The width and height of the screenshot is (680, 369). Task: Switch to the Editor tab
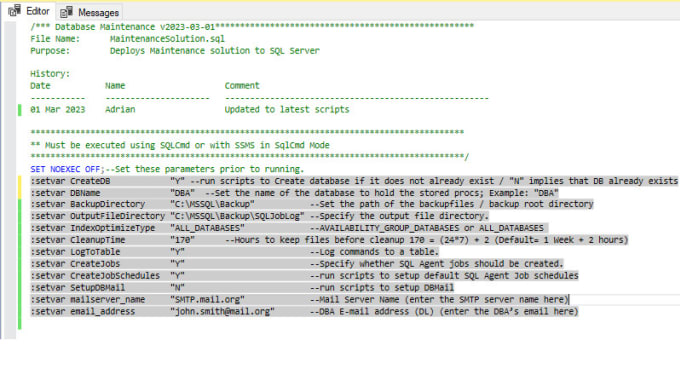point(29,11)
